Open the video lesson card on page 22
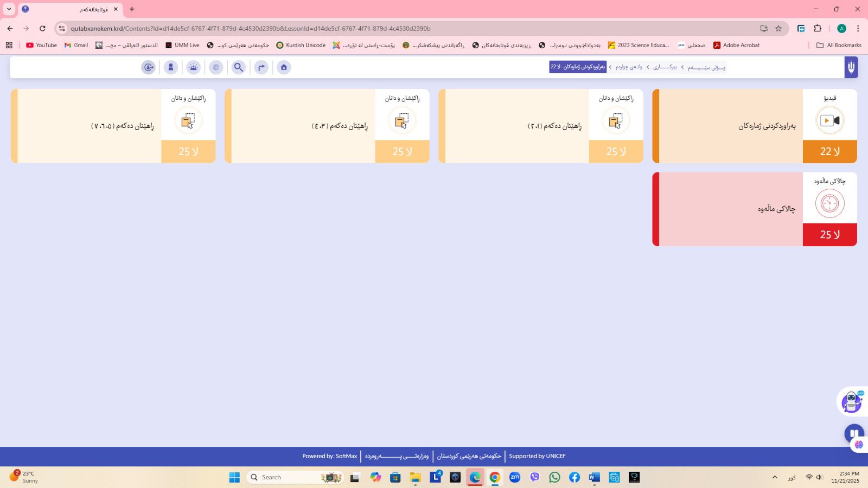The height and width of the screenshot is (488, 868). (x=754, y=126)
